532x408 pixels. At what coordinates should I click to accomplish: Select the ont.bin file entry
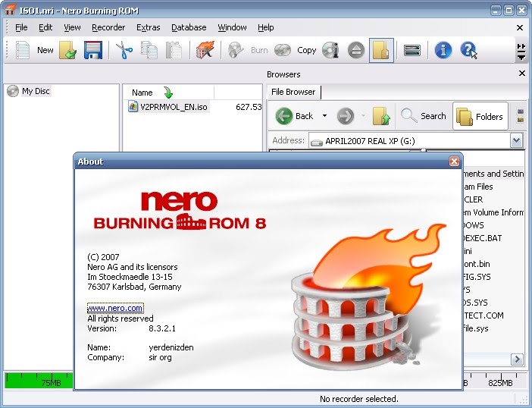(x=477, y=264)
